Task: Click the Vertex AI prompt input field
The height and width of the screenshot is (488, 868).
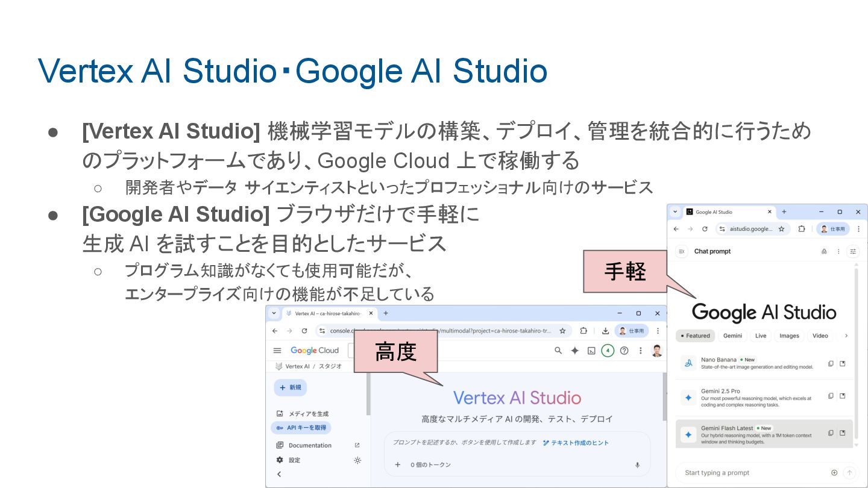Action: tap(517, 454)
